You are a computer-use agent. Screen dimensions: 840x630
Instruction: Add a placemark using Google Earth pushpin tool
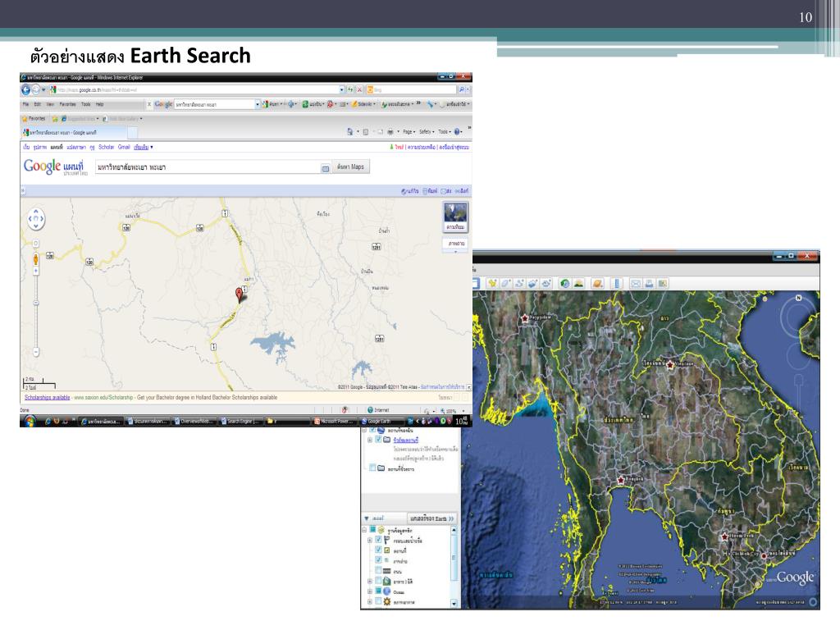pyautogui.click(x=492, y=283)
